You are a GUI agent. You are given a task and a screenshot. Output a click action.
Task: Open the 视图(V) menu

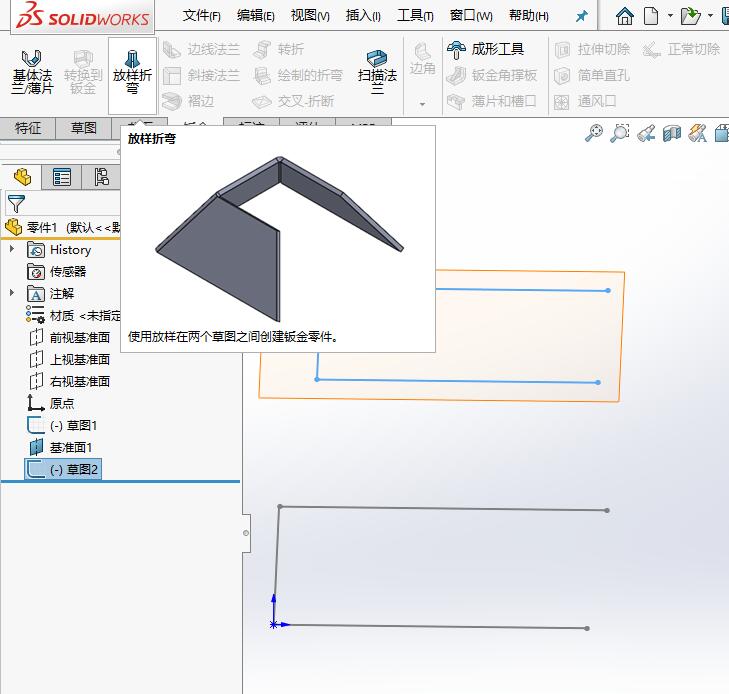[x=310, y=16]
